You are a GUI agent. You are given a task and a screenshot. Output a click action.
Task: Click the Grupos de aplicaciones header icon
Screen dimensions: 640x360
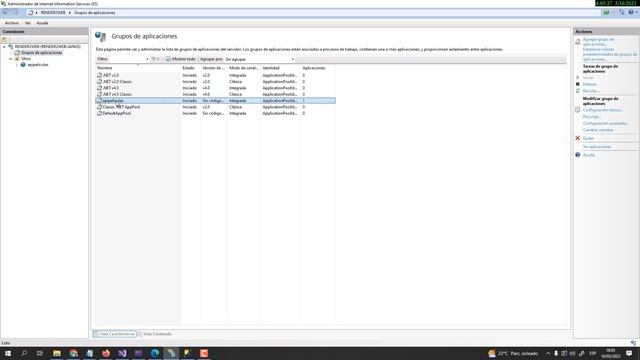tap(100, 36)
